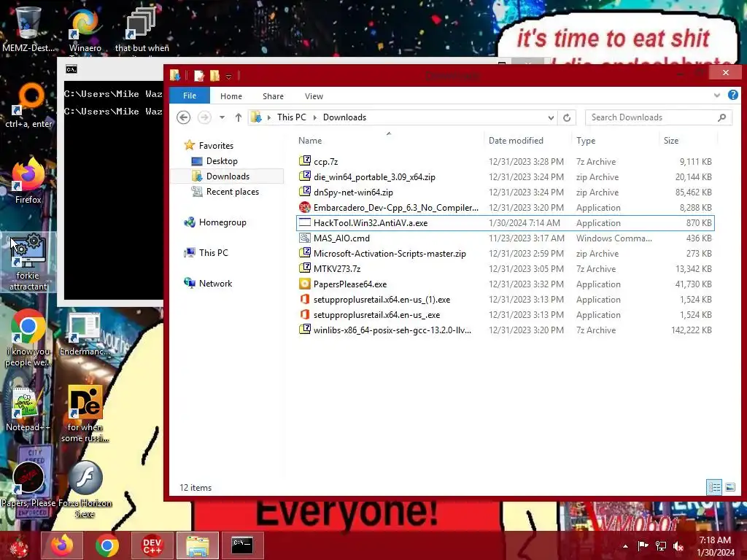
Task: Select Network in navigation pane
Action: pos(215,284)
